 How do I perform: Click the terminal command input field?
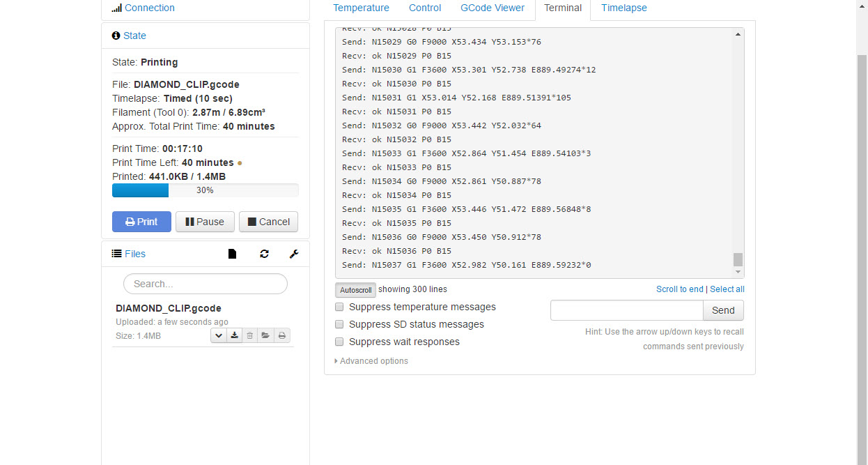[626, 310]
